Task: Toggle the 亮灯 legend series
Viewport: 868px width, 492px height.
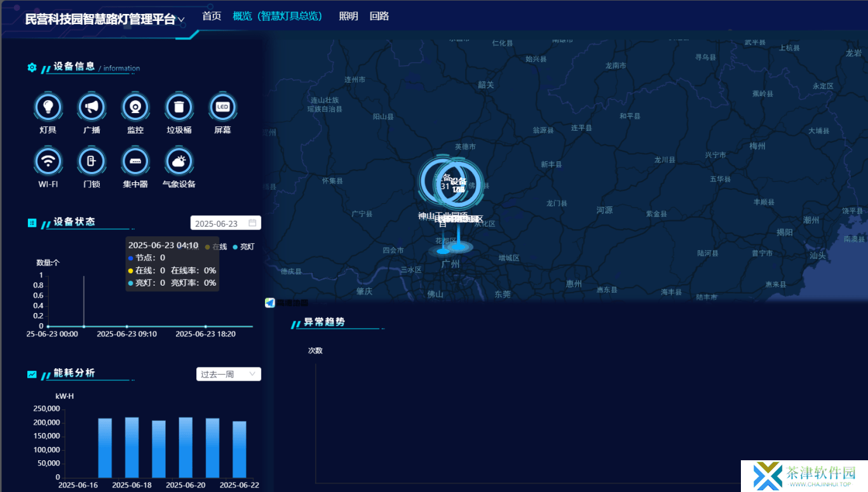Action: point(243,246)
